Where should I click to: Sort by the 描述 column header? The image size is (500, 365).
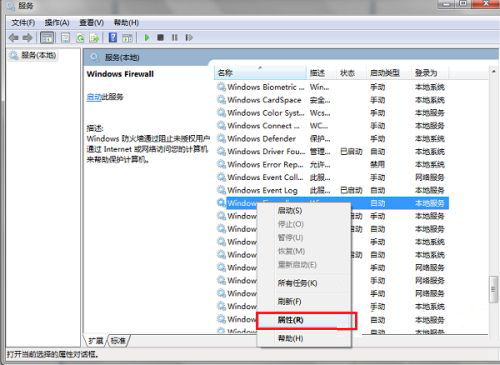(321, 73)
